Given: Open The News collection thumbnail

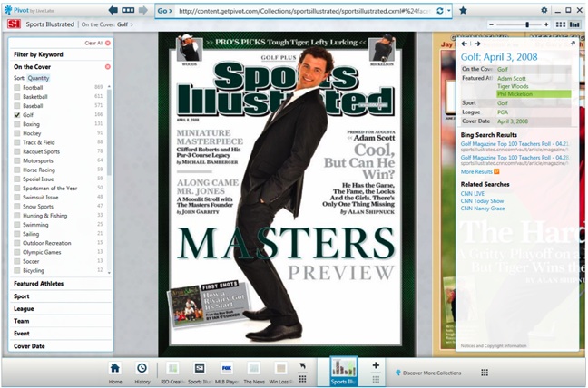Looking at the screenshot, I should point(253,369).
